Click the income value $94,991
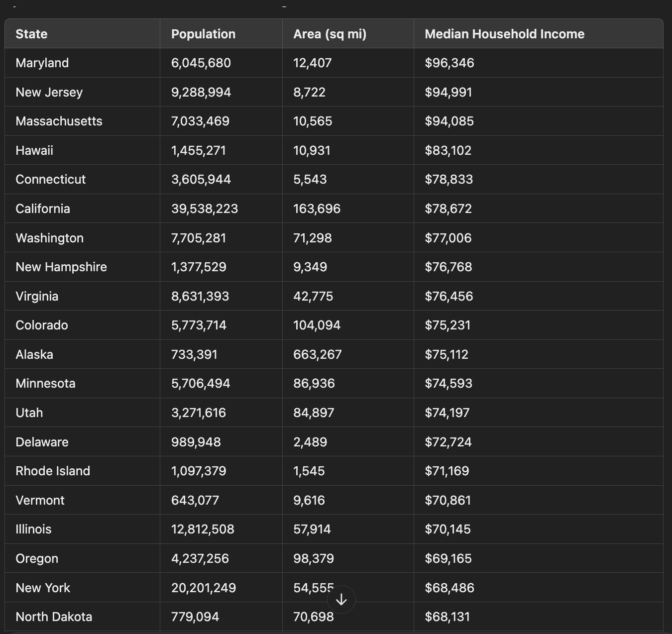This screenshot has width=672, height=634. [448, 92]
